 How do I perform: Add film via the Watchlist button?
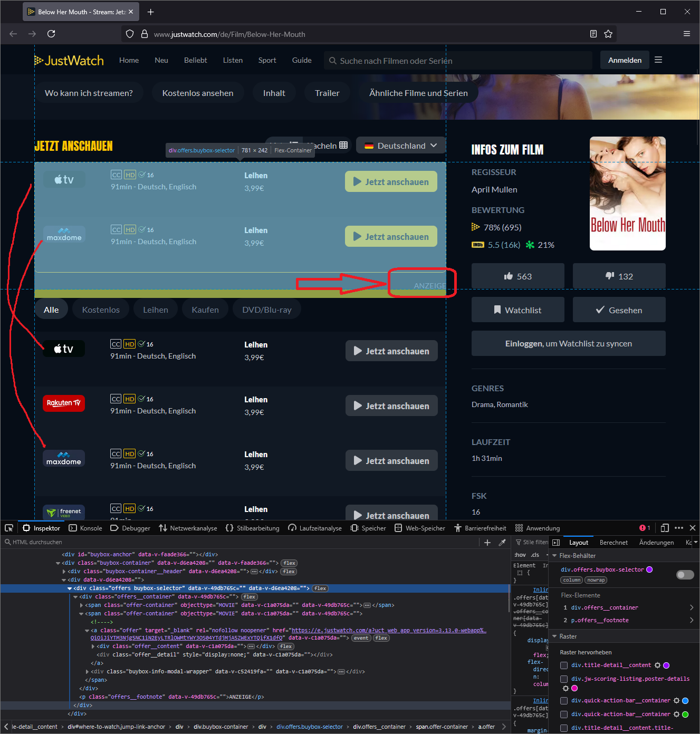click(518, 310)
